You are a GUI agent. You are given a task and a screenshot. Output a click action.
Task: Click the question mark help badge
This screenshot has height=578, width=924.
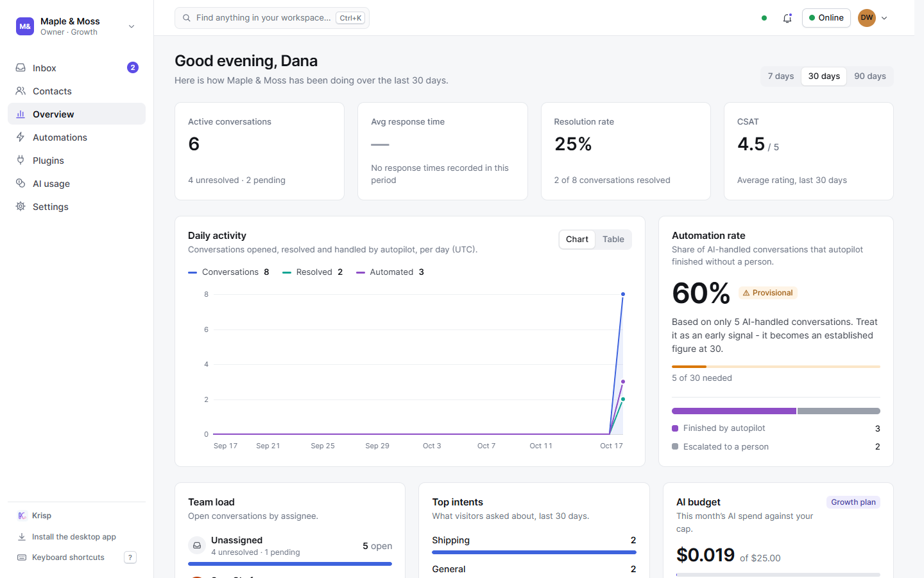pos(130,557)
